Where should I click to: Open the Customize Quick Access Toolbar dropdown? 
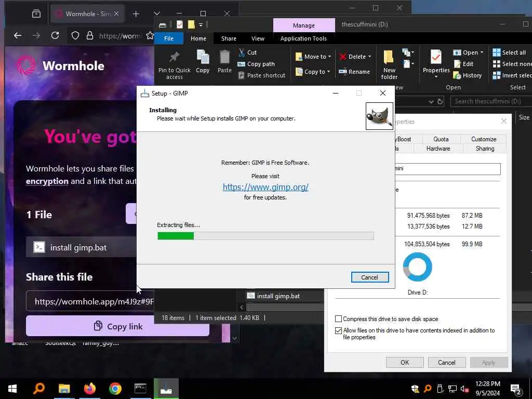(x=201, y=25)
